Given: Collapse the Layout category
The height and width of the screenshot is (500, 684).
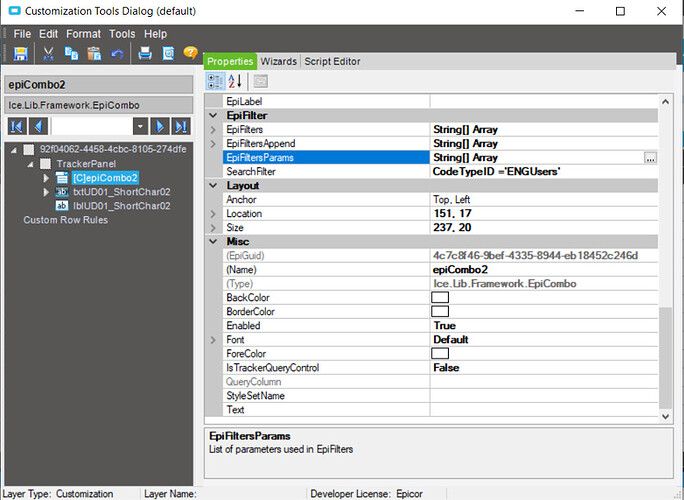Looking at the screenshot, I should [213, 185].
